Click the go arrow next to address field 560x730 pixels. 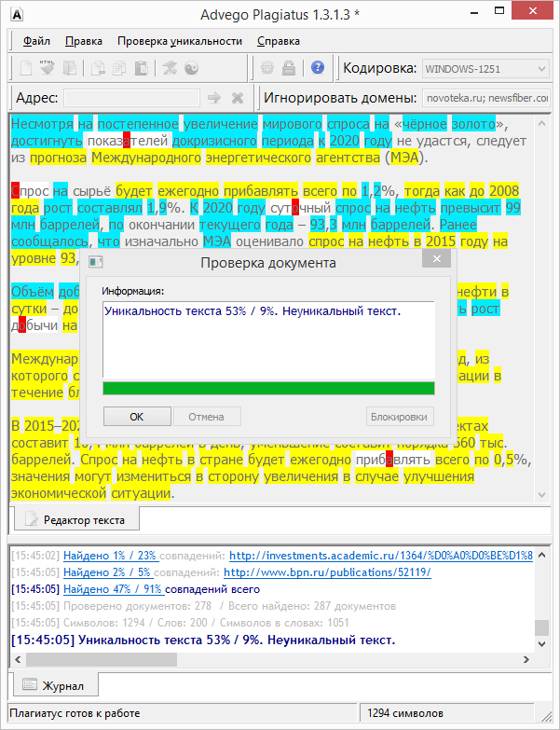point(214,98)
